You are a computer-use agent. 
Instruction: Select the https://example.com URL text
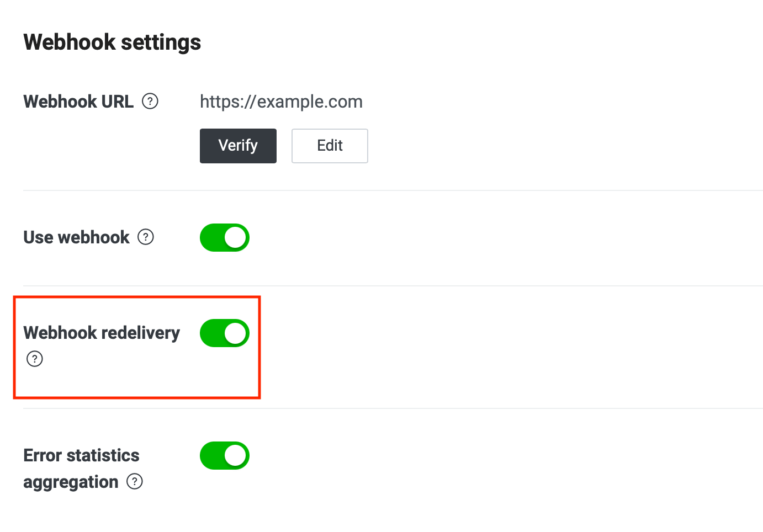click(x=281, y=102)
